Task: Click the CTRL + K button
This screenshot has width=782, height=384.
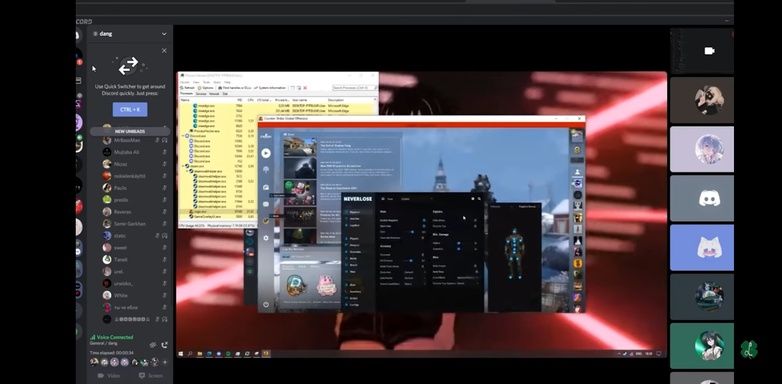Action: 130,109
